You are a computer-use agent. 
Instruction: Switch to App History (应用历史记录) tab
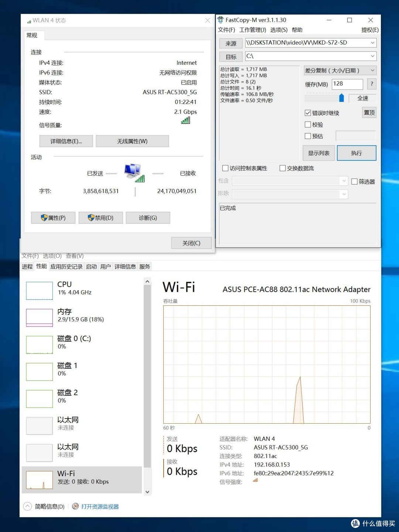66,267
